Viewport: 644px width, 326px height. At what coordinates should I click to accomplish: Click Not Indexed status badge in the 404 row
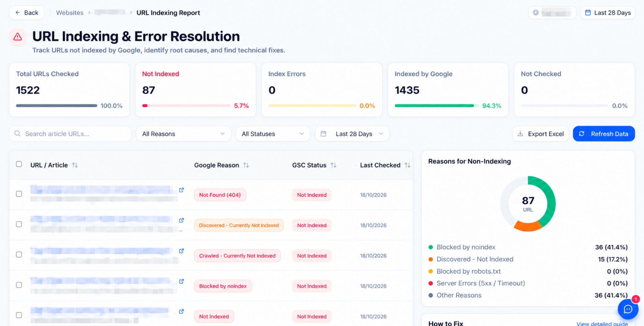click(312, 195)
